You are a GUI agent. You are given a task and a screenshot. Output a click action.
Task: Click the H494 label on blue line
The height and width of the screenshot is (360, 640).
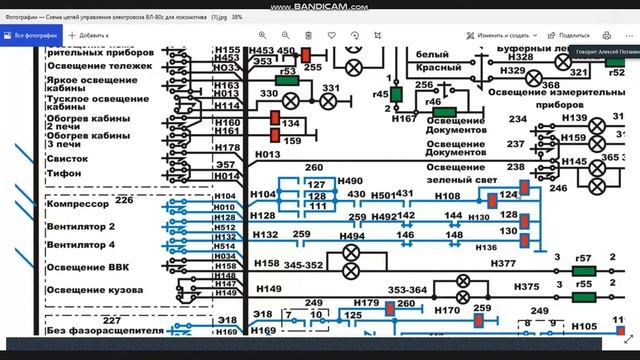pos(352,236)
